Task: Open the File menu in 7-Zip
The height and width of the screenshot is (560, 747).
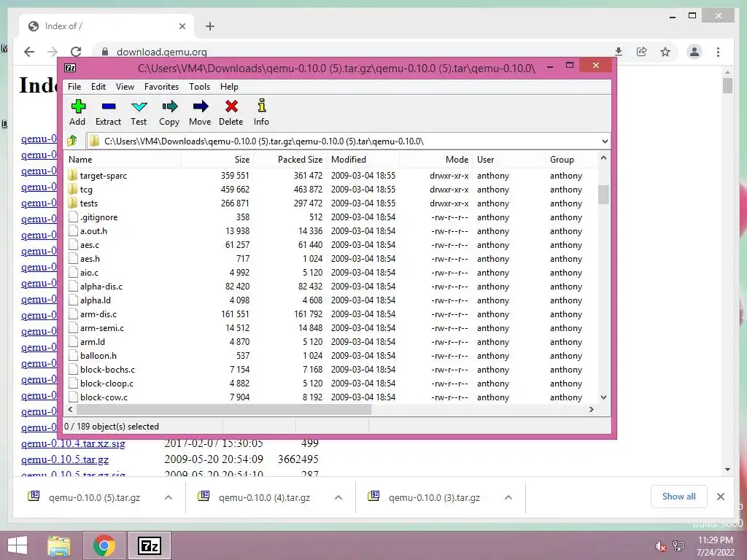Action: [x=74, y=87]
